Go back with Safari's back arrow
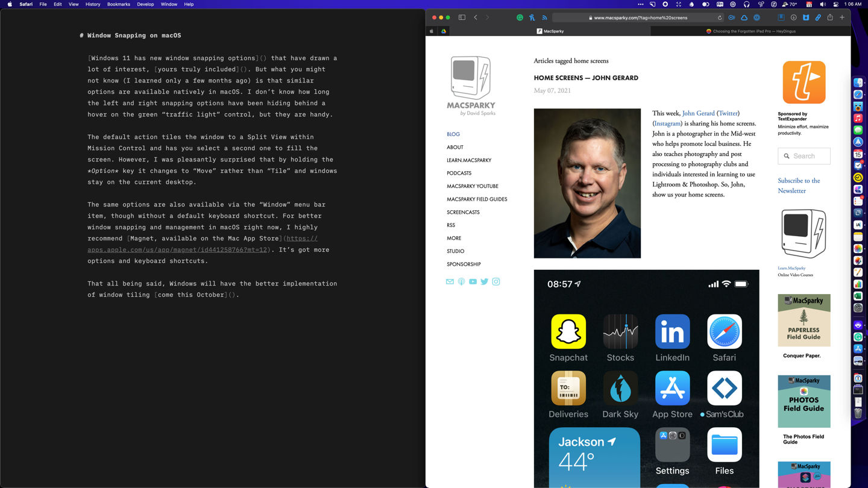Image resolution: width=868 pixels, height=488 pixels. coord(476,17)
